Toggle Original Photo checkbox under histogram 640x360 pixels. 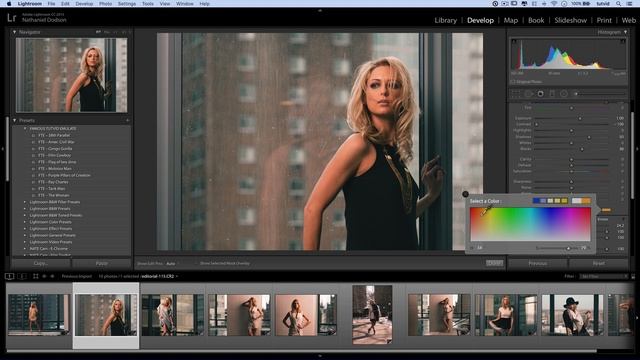513,82
